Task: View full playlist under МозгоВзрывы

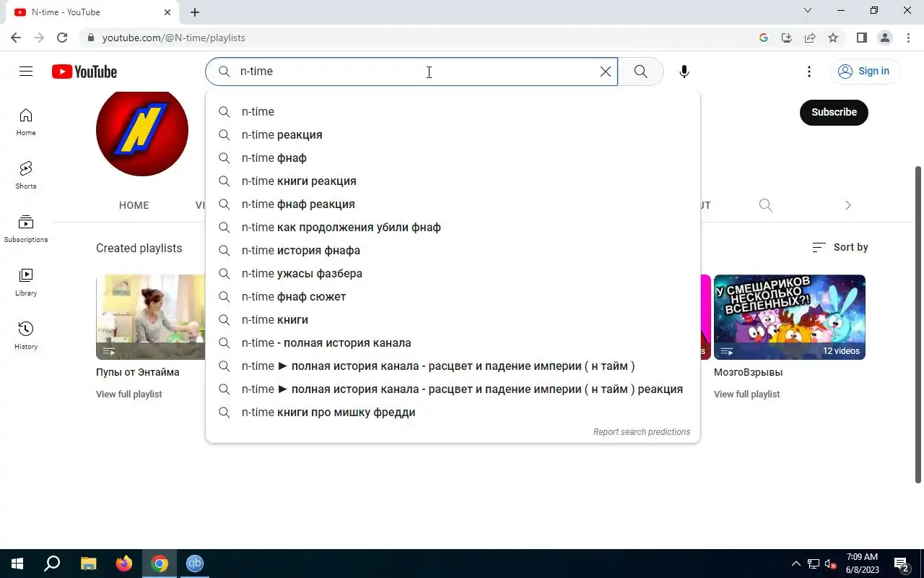Action: tap(747, 394)
